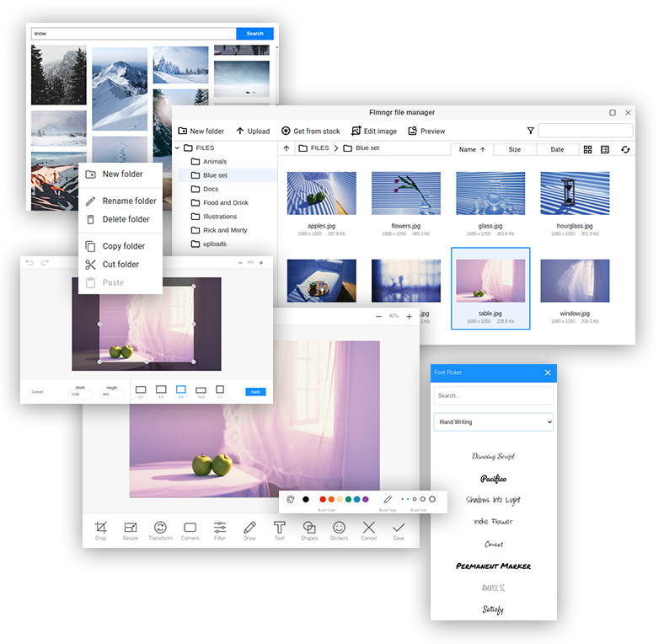Pick the purple brush color
The height and width of the screenshot is (644, 664).
[366, 499]
